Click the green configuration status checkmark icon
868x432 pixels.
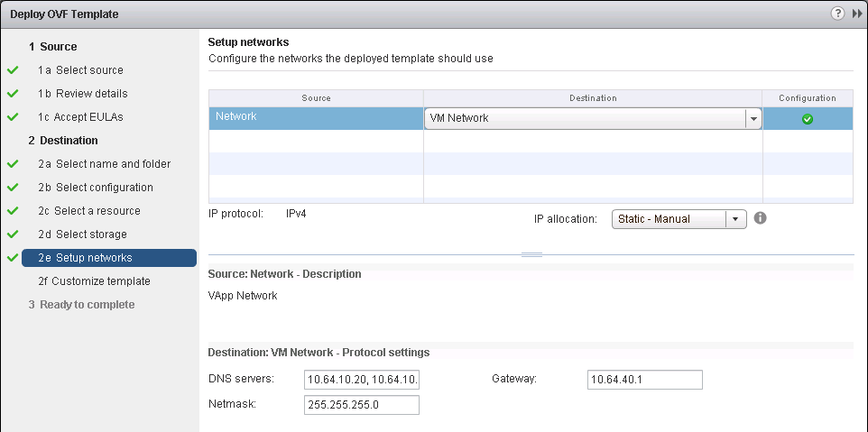click(808, 118)
